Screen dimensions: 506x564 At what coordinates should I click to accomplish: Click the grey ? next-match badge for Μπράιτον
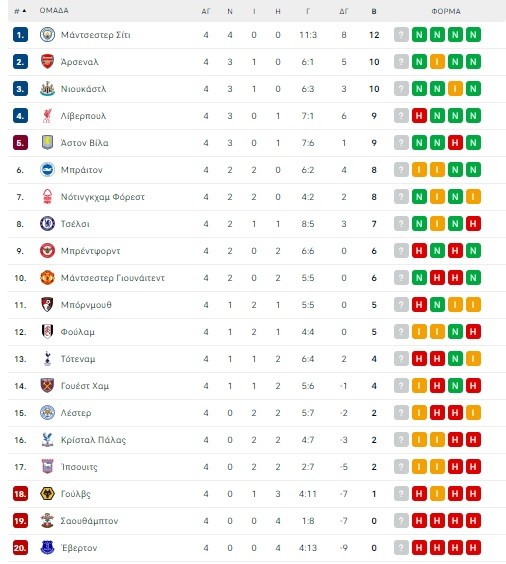point(401,170)
